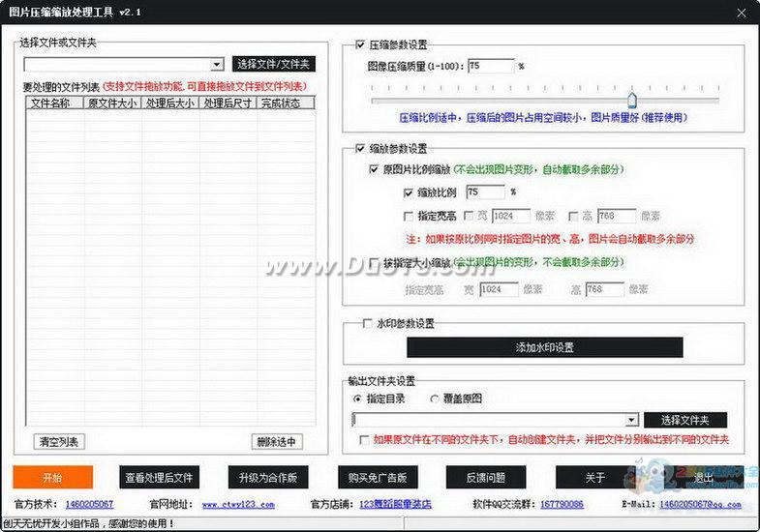Toggle the 宽 checkbox beside 1024
Viewport: 760px width, 532px height.
[469, 216]
